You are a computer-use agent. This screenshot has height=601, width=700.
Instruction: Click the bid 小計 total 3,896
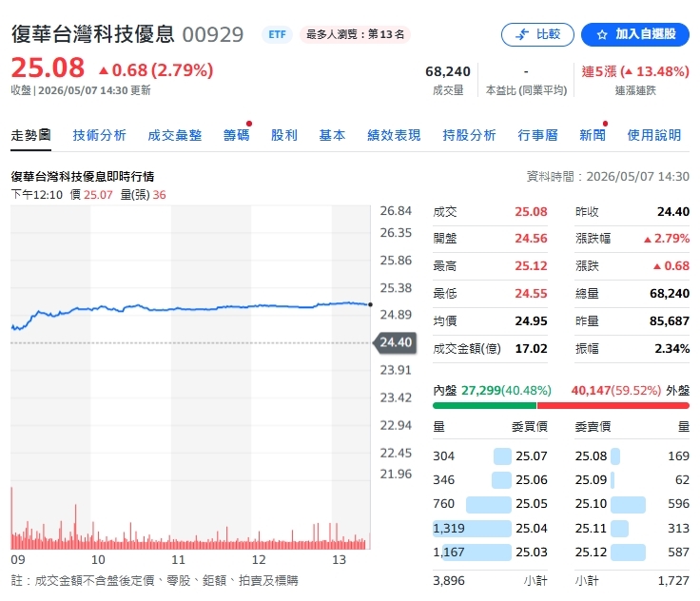[x=449, y=580]
